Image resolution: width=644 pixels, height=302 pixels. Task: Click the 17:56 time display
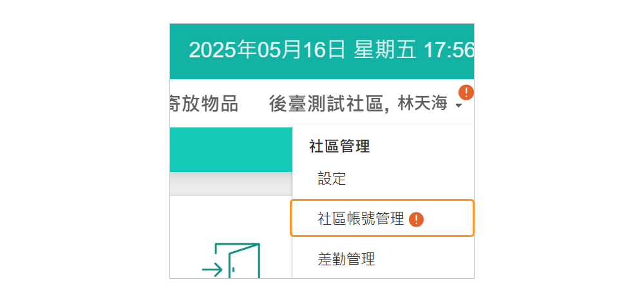449,50
